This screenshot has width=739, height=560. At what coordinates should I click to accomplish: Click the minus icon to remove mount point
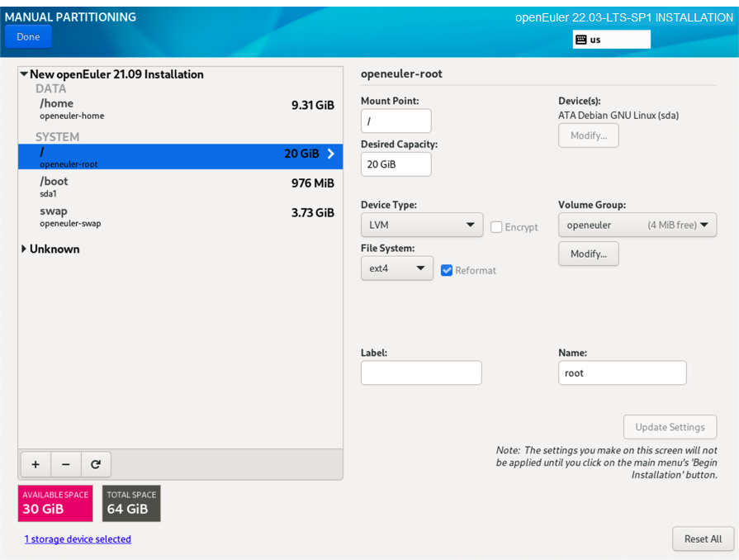[x=66, y=464]
